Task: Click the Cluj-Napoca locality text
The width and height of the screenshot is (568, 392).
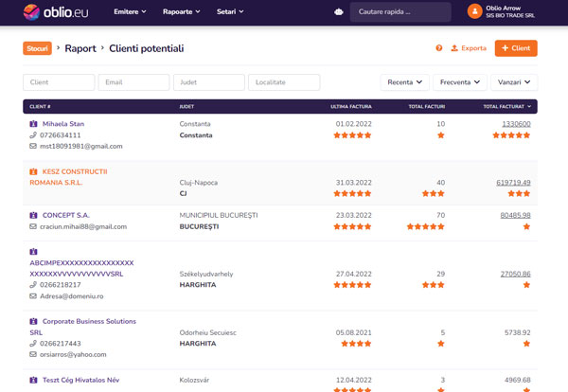Action: tap(199, 183)
